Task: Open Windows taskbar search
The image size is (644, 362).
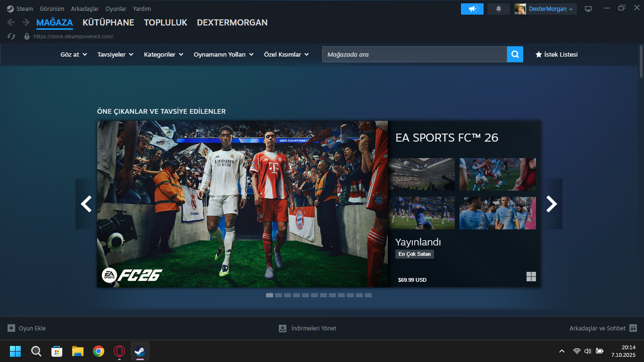Action: click(x=36, y=351)
